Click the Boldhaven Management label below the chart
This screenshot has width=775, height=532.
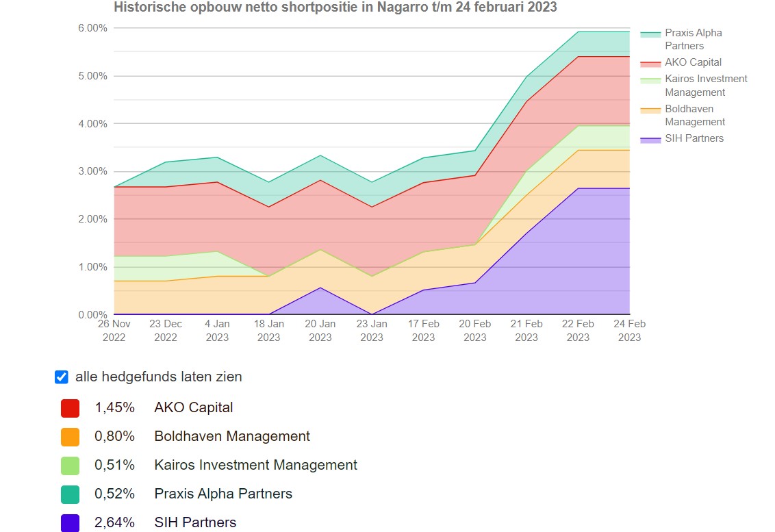(232, 437)
